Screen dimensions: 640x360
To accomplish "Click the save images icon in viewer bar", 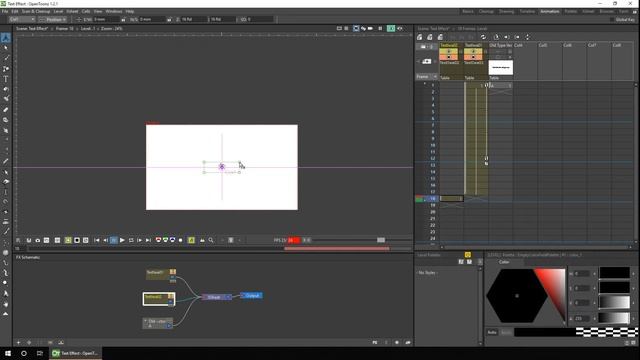I will pos(29,240).
